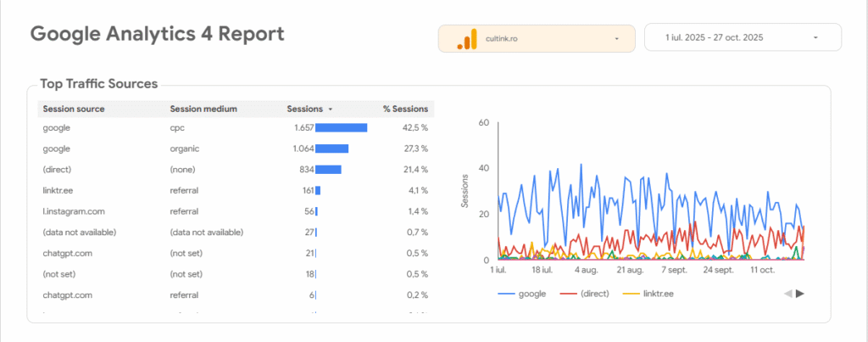Image resolution: width=868 pixels, height=342 pixels.
Task: Click the yellow linktr.ee legend line marker
Action: click(x=632, y=294)
